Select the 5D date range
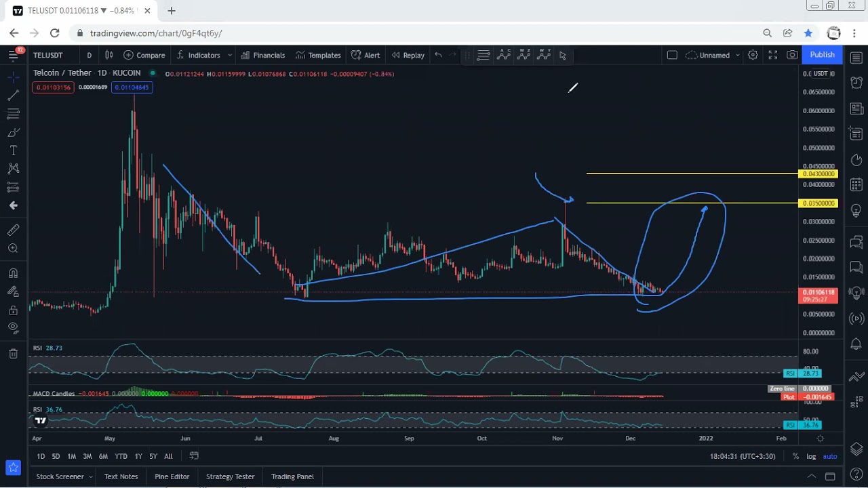The image size is (868, 488). coord(56,456)
